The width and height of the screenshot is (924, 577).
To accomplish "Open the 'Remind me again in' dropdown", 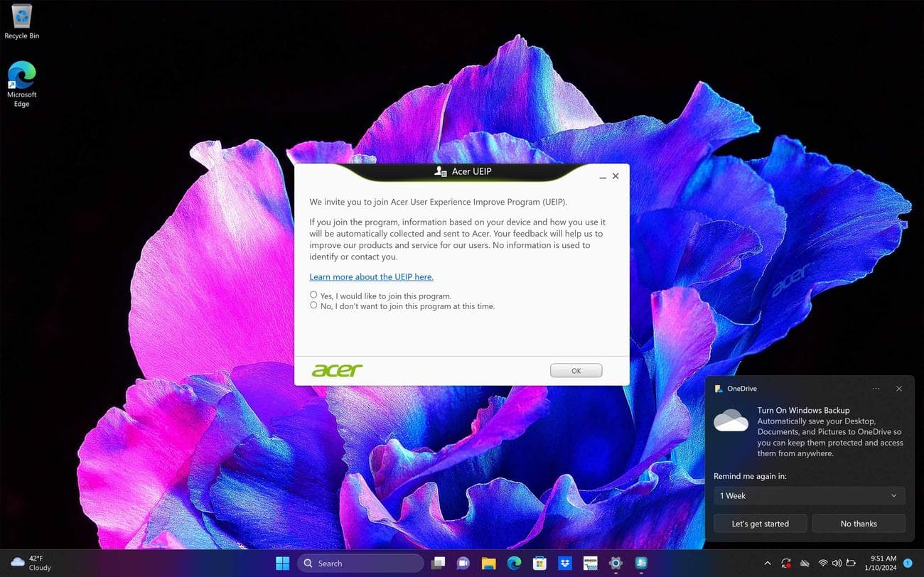I will [x=809, y=495].
